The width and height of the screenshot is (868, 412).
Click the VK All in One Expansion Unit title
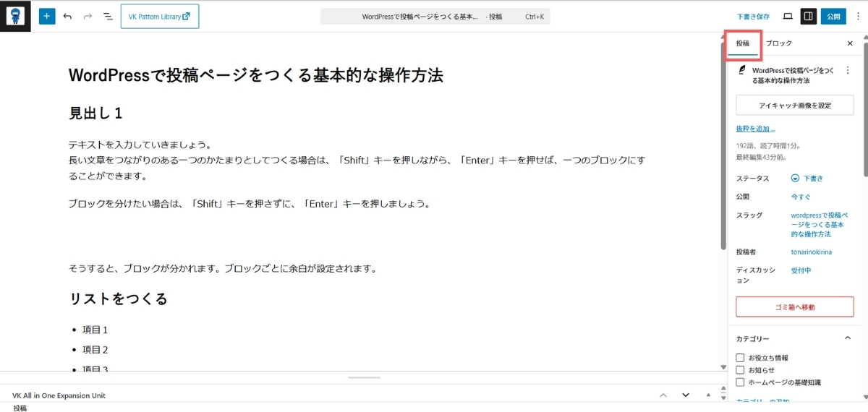59,395
